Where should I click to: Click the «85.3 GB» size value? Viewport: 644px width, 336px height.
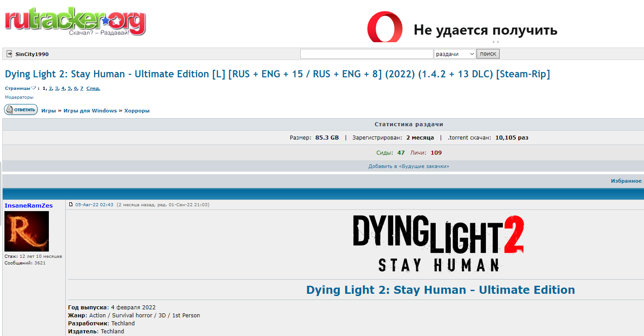click(327, 138)
